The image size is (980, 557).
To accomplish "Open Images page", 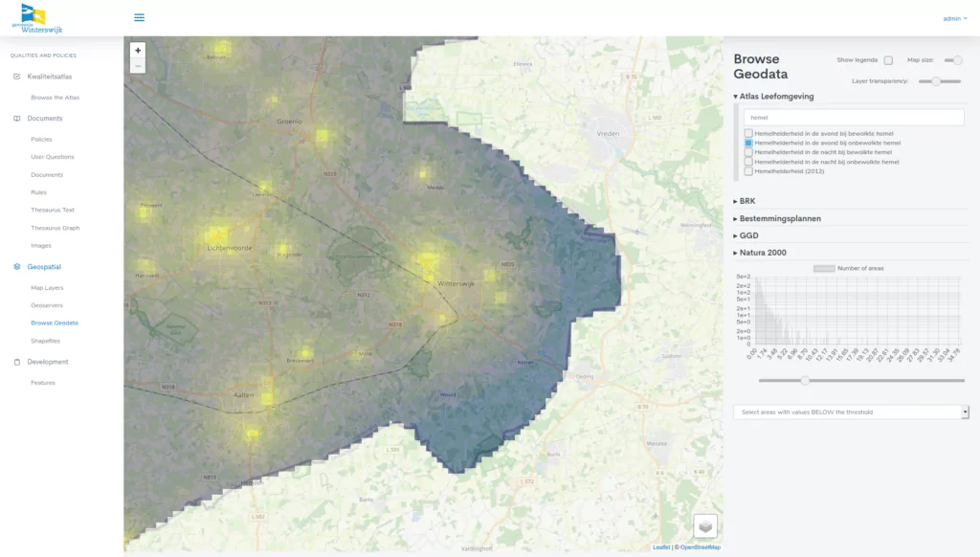I will [41, 246].
